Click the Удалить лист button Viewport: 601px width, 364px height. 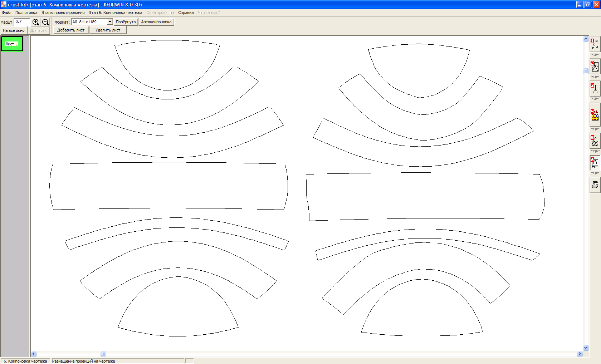pos(108,30)
